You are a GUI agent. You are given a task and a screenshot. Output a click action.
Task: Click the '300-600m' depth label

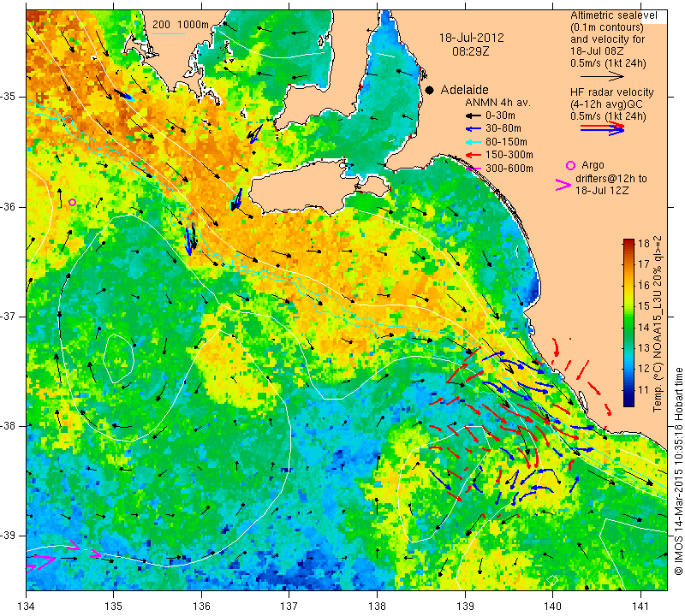point(509,169)
